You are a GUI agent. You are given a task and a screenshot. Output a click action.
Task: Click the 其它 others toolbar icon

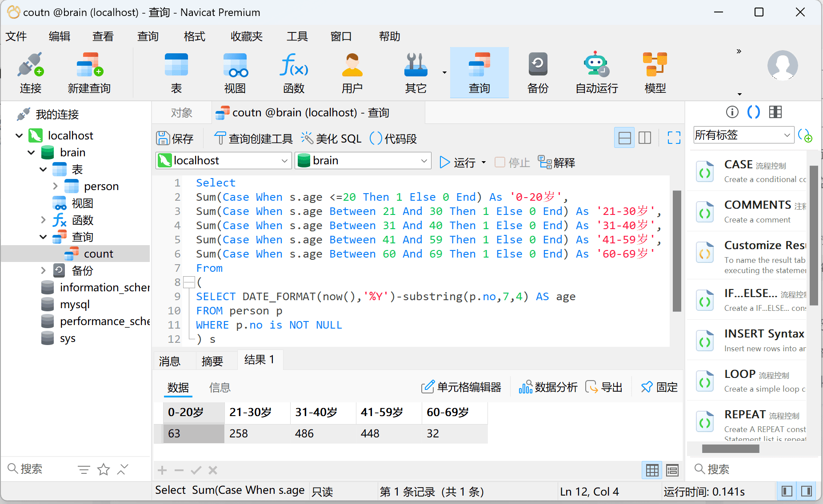pos(416,73)
